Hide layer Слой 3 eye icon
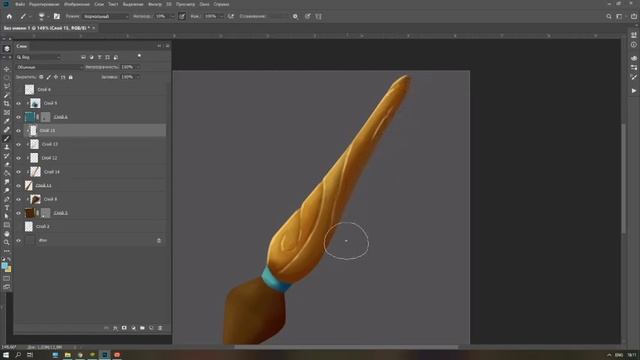640x360 pixels. (x=18, y=213)
